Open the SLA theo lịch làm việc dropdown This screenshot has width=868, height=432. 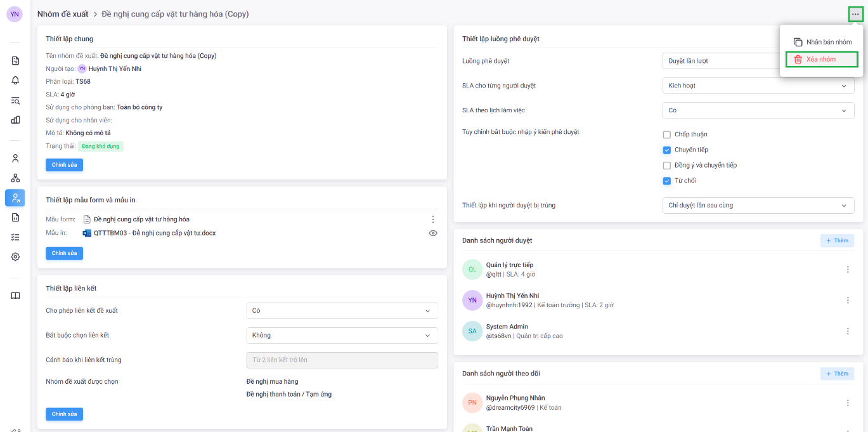click(758, 110)
